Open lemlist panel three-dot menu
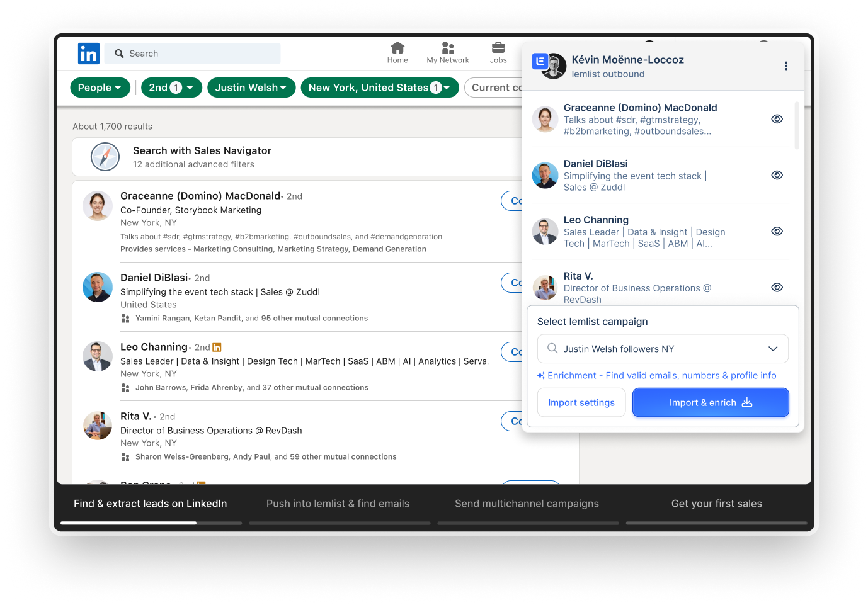The image size is (868, 605). tap(785, 66)
